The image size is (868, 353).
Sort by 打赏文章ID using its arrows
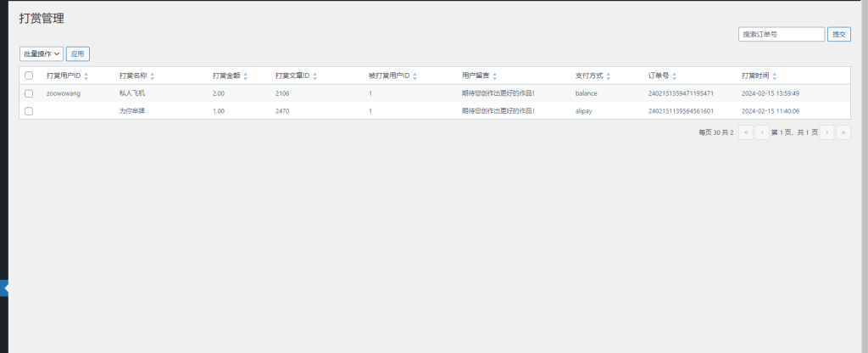pyautogui.click(x=316, y=76)
